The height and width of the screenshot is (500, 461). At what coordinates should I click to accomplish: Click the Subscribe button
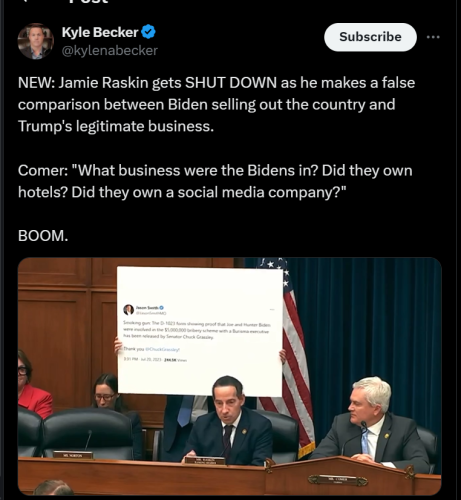(x=370, y=37)
